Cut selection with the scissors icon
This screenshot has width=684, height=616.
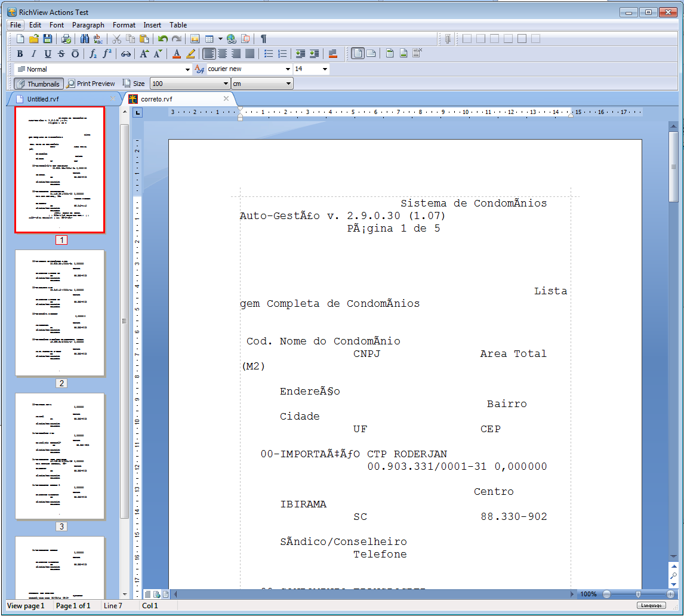(x=116, y=39)
